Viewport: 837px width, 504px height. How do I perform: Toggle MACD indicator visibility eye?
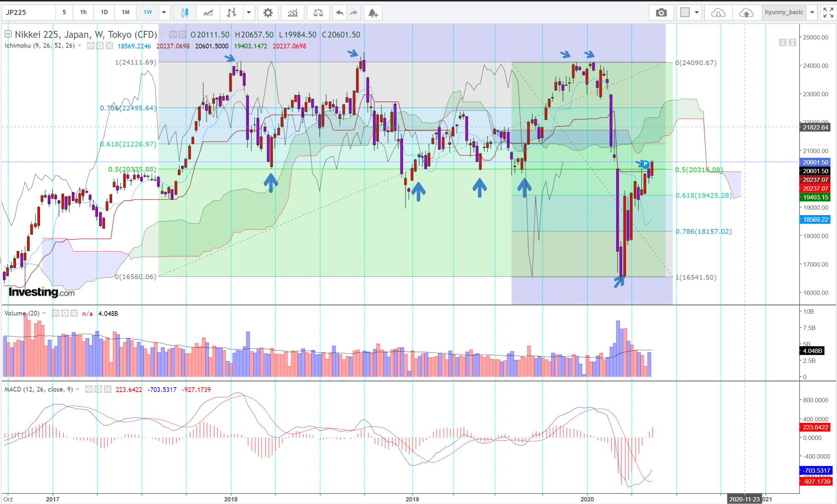click(89, 389)
